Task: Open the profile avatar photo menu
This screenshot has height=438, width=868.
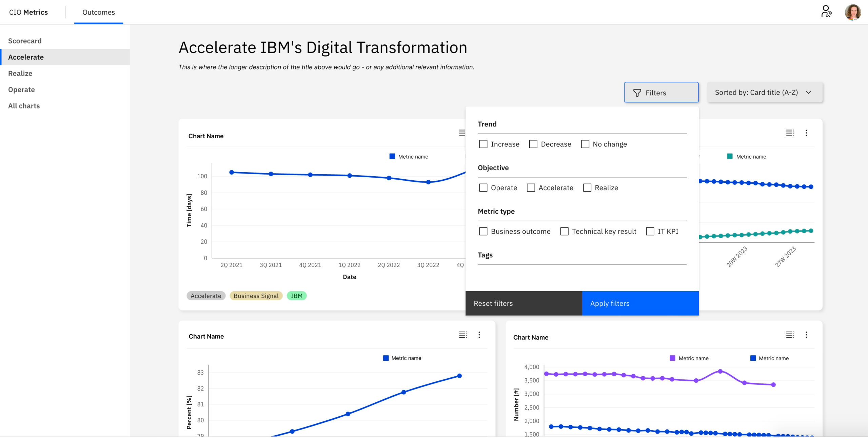Action: coord(853,12)
